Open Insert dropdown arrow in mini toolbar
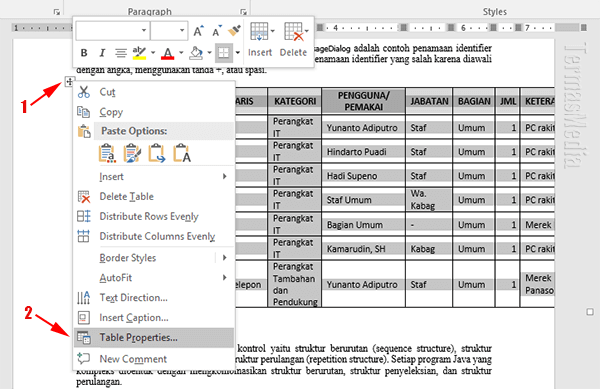 272,31
